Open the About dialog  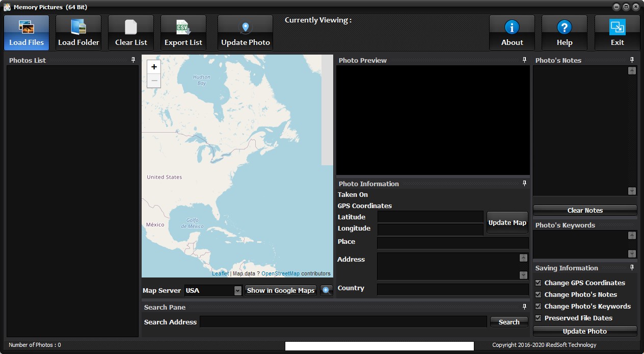click(x=512, y=33)
